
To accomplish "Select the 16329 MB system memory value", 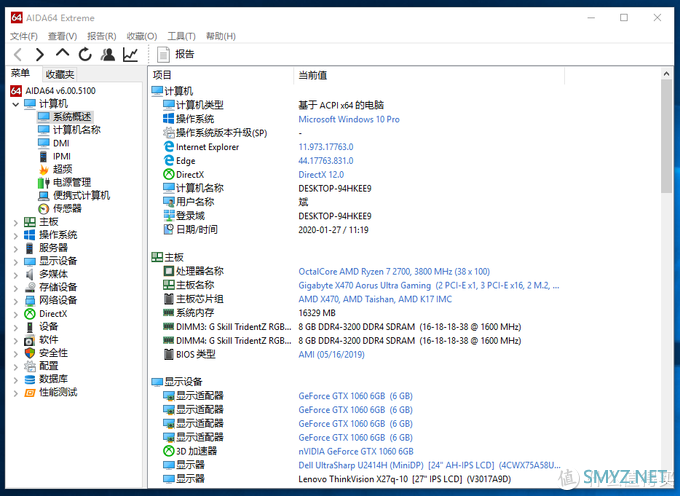I will 317,313.
